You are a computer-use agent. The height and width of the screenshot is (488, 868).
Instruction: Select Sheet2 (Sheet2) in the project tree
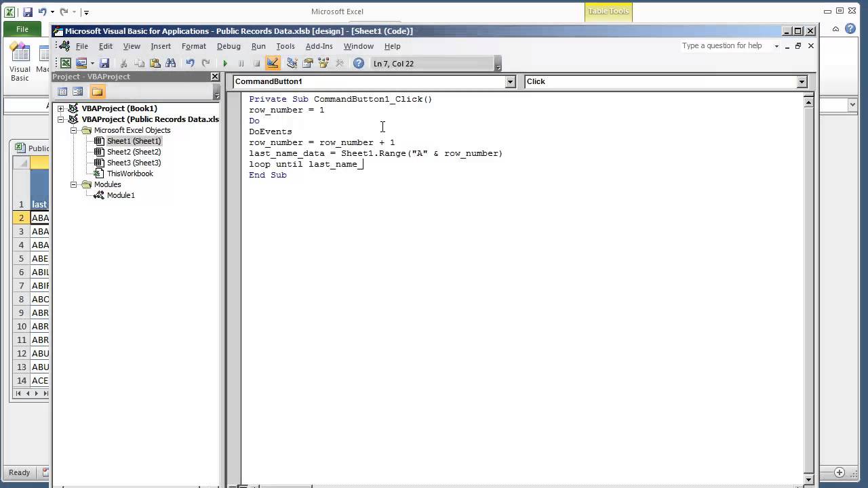(134, 152)
